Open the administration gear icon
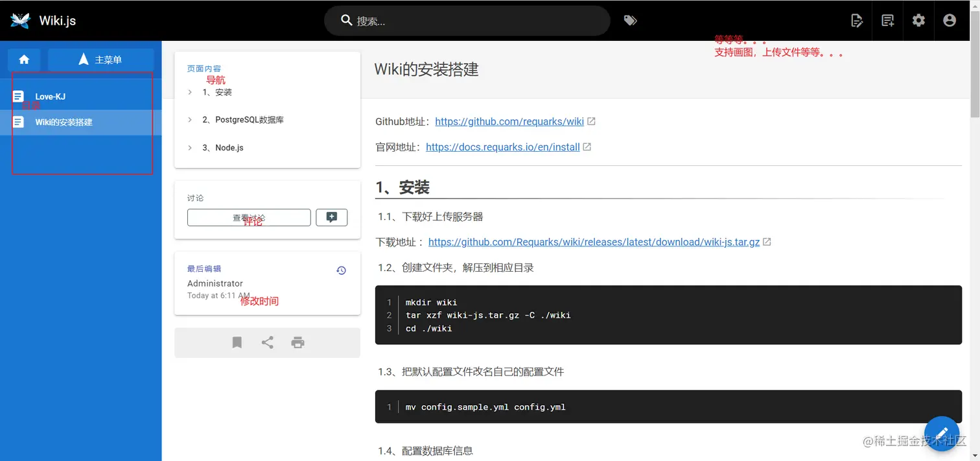980x461 pixels. (x=918, y=21)
